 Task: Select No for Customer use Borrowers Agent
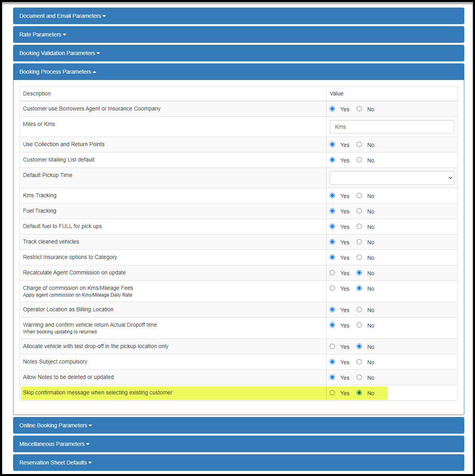pyautogui.click(x=359, y=109)
